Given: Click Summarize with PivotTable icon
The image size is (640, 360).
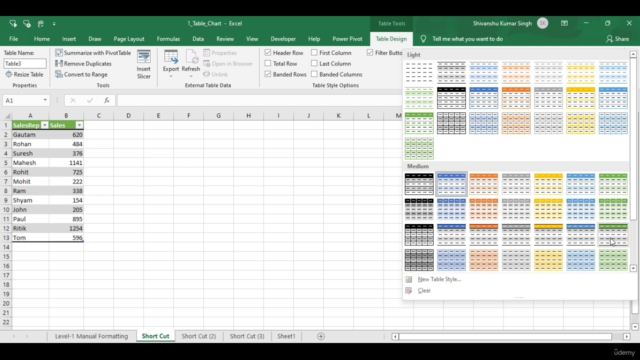Looking at the screenshot, I should (x=59, y=53).
